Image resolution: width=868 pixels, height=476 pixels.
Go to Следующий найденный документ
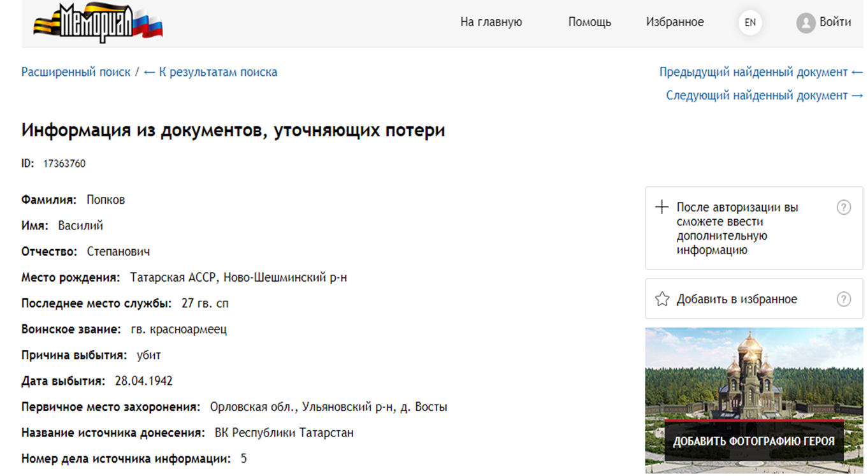click(x=764, y=96)
